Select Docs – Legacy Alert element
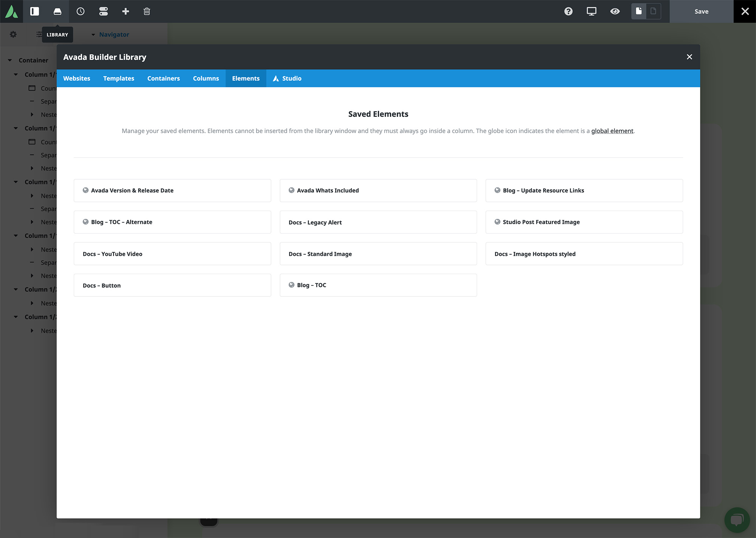Screen dimensions: 756x538 (x=378, y=222)
